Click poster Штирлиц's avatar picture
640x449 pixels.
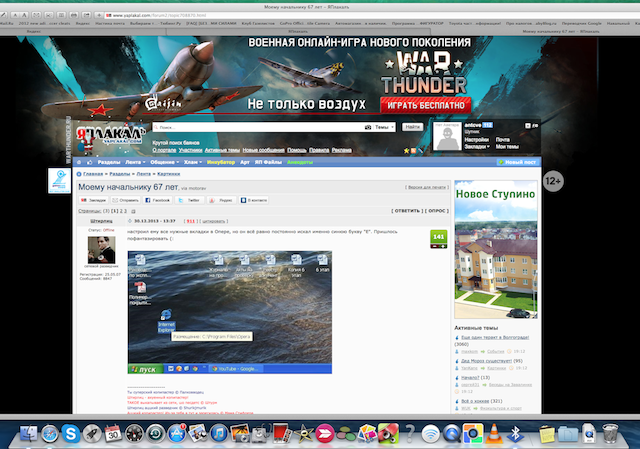click(x=101, y=250)
